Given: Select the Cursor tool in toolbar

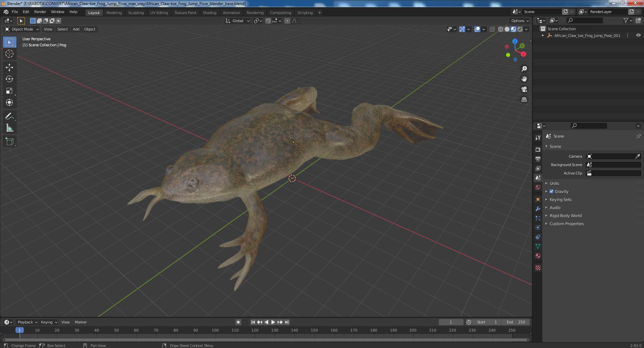Looking at the screenshot, I should [x=9, y=54].
